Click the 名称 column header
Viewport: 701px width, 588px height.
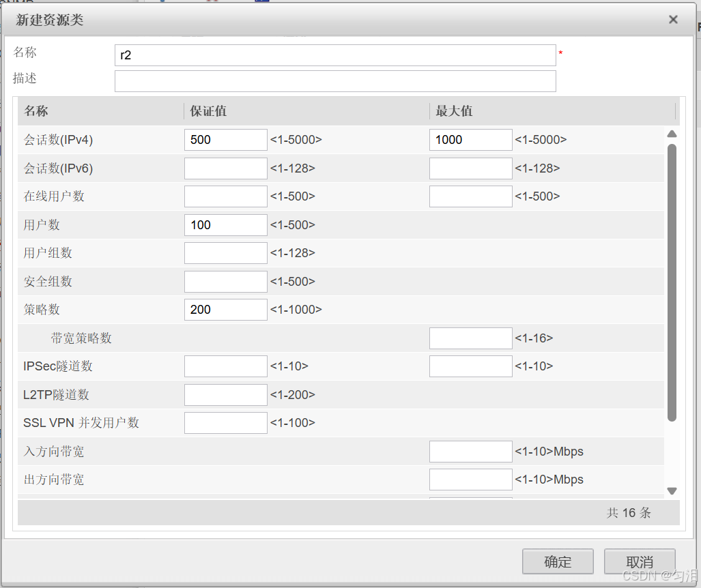[100, 111]
